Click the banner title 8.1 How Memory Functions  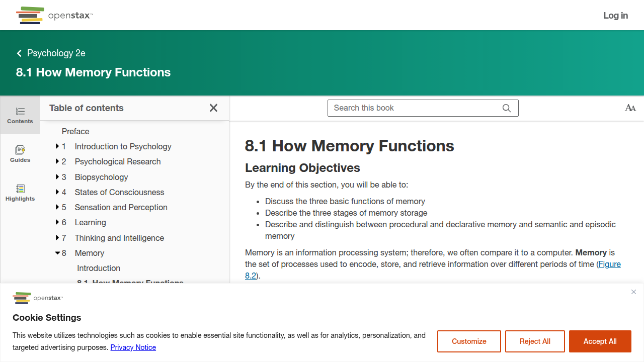[x=94, y=72]
